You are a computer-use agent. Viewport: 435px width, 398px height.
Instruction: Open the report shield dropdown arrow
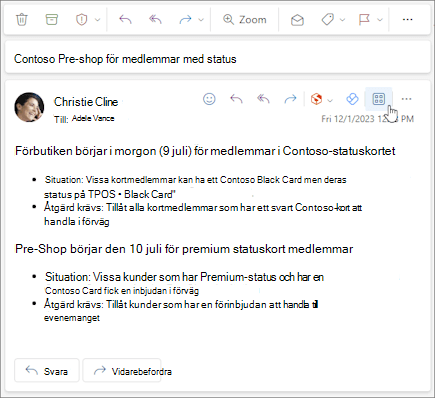tap(97, 20)
